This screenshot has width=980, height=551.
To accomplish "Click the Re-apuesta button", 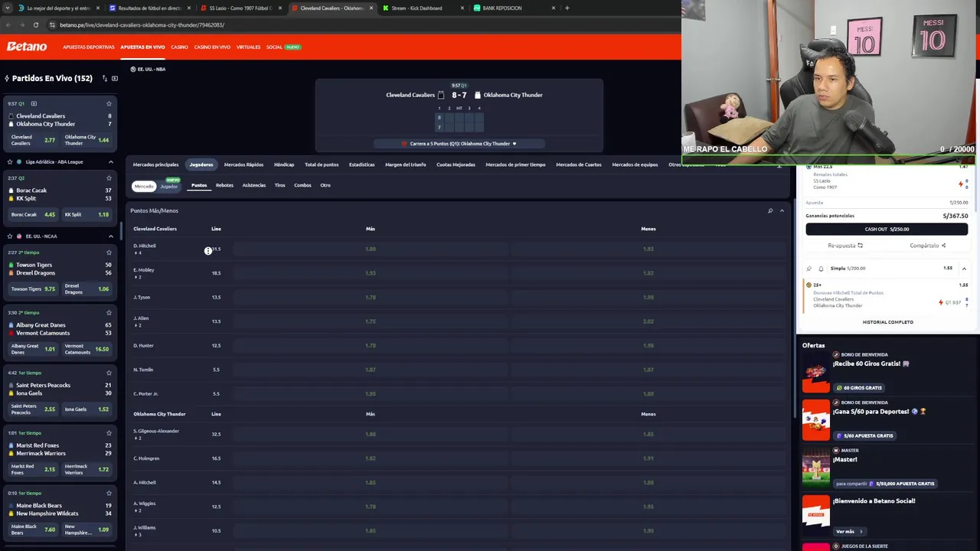I will [x=845, y=246].
